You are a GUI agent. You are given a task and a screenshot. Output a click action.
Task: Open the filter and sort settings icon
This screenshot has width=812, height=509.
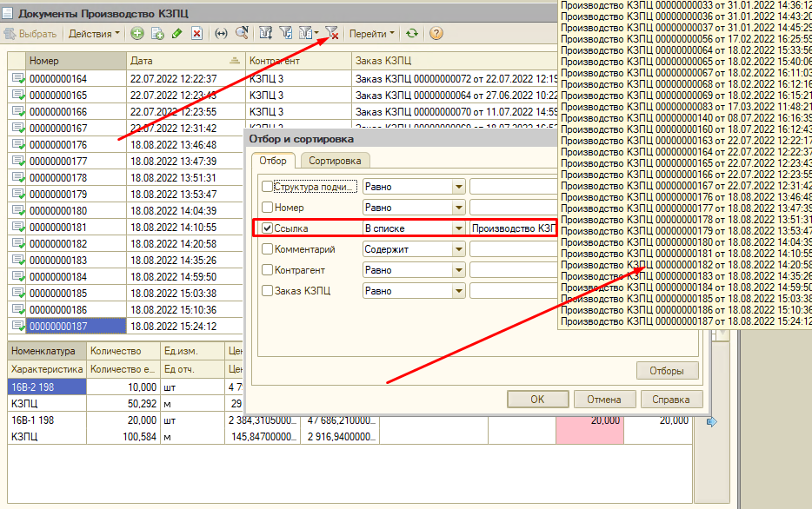point(266,34)
